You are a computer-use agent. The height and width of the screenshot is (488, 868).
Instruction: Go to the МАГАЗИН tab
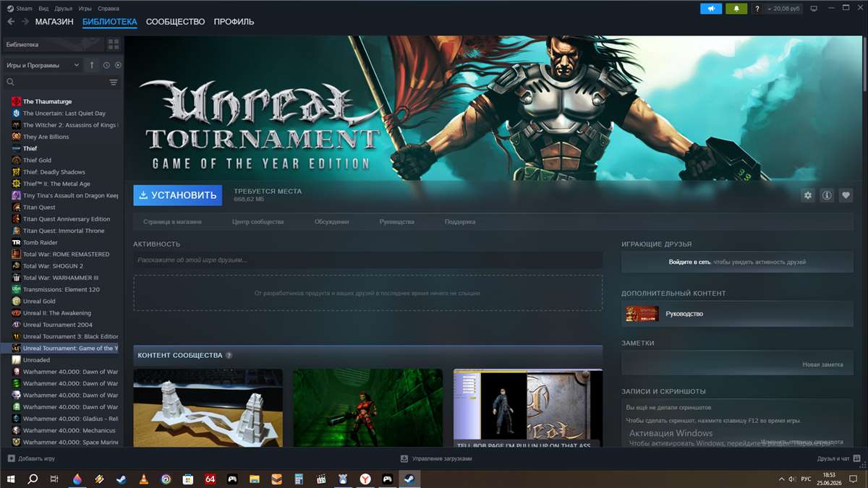[x=54, y=22]
